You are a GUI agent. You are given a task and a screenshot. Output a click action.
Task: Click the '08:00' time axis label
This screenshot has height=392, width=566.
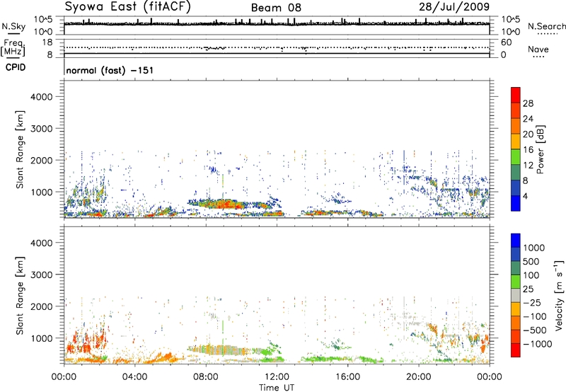[206, 377]
